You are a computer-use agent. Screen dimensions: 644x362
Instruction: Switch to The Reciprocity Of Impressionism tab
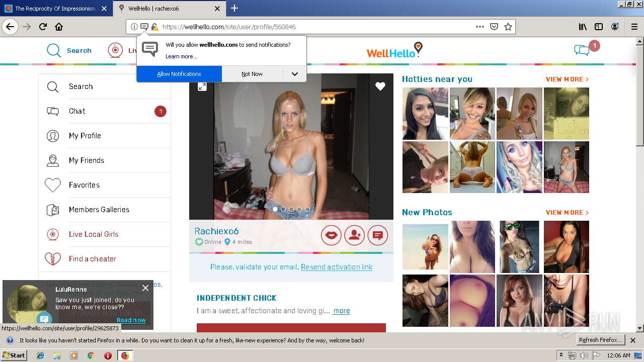pyautogui.click(x=56, y=9)
